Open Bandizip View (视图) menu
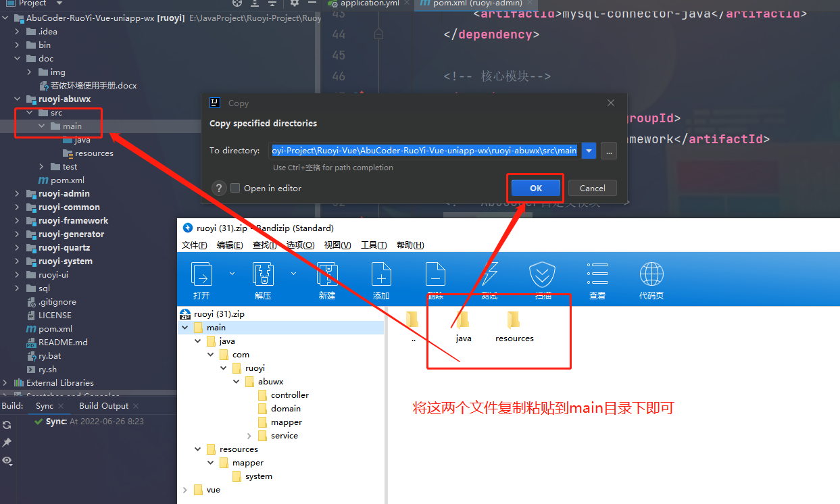840x504 pixels. [x=337, y=245]
